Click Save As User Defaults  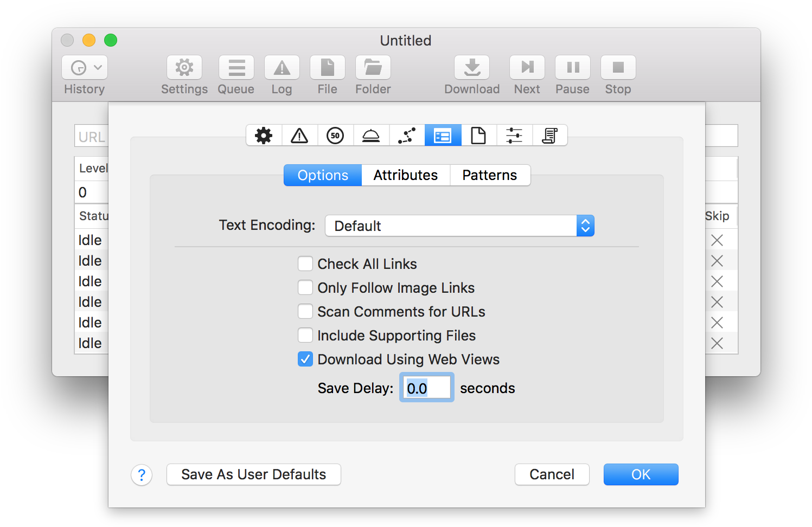point(254,474)
